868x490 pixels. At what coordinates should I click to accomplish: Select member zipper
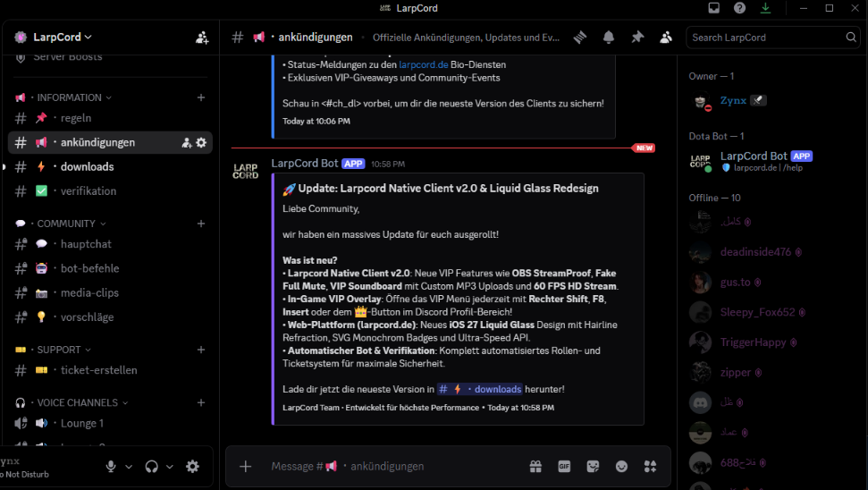click(x=772, y=373)
